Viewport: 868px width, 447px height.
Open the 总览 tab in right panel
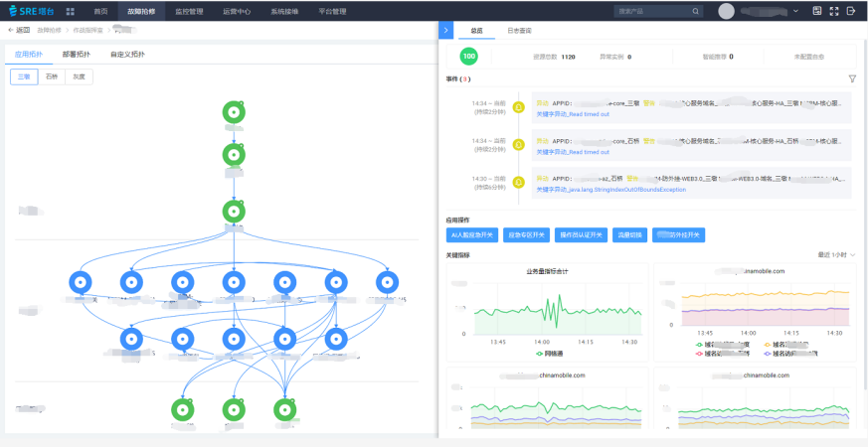[476, 31]
